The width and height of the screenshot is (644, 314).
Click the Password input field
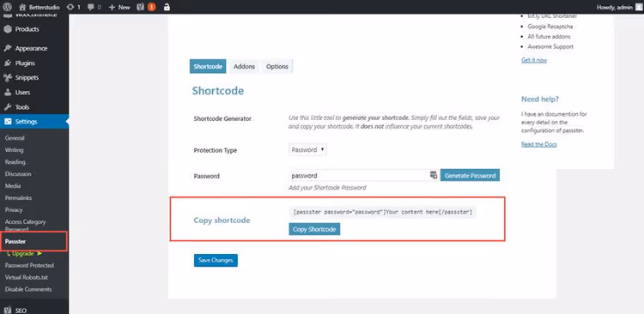tap(363, 175)
